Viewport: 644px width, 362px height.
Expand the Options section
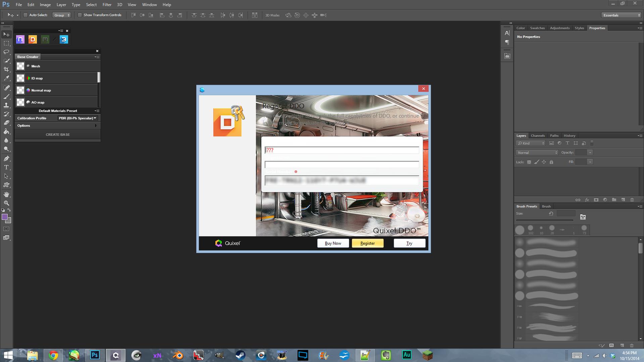pyautogui.click(x=57, y=125)
